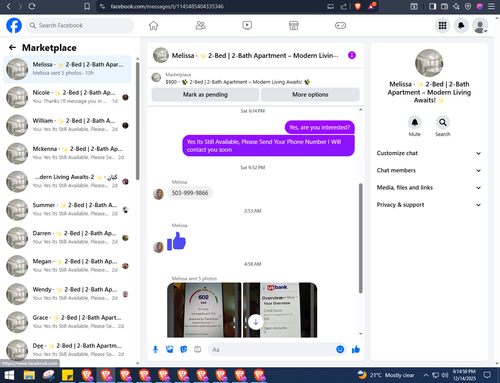Go to the Home feed icon

click(153, 25)
